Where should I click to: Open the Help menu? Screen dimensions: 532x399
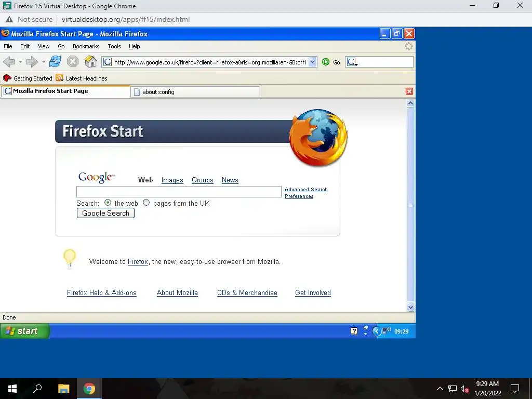click(135, 46)
